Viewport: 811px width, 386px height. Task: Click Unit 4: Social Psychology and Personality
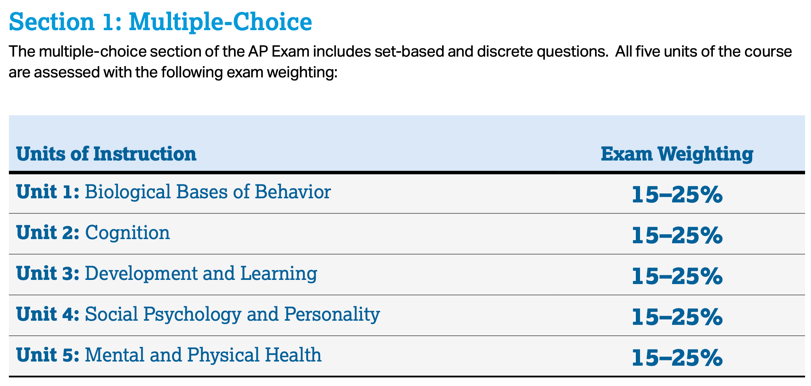coord(198,314)
